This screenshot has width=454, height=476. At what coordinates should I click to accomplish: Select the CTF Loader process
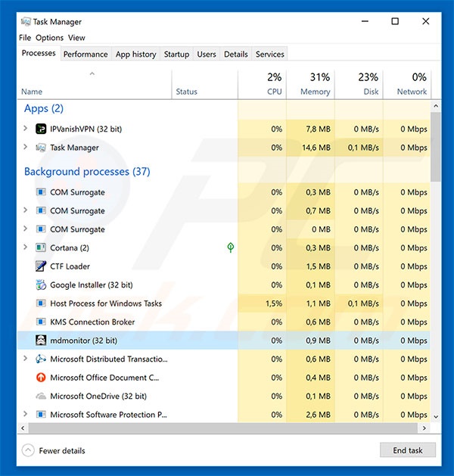(x=224, y=266)
